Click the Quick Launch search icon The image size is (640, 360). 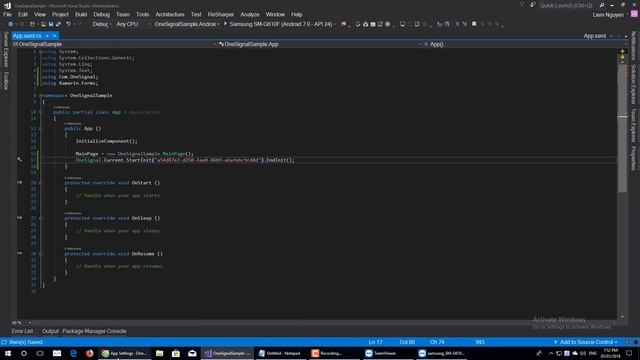[602, 5]
